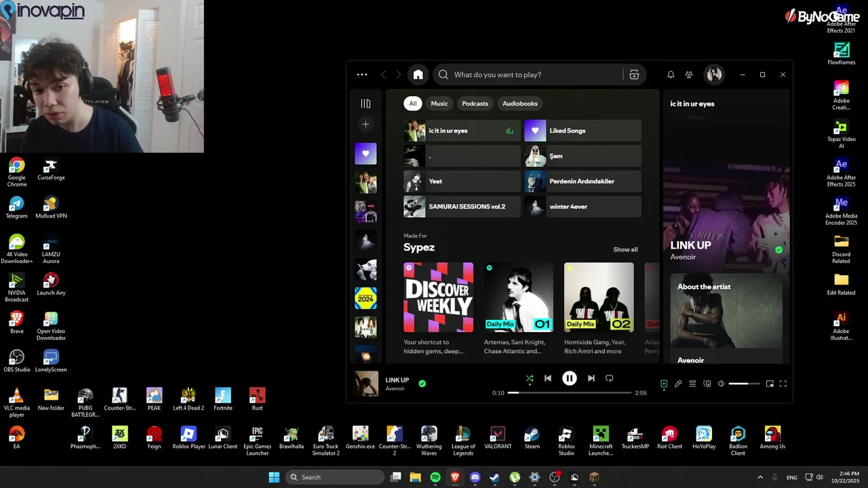Open the Queue icon

coord(692,384)
